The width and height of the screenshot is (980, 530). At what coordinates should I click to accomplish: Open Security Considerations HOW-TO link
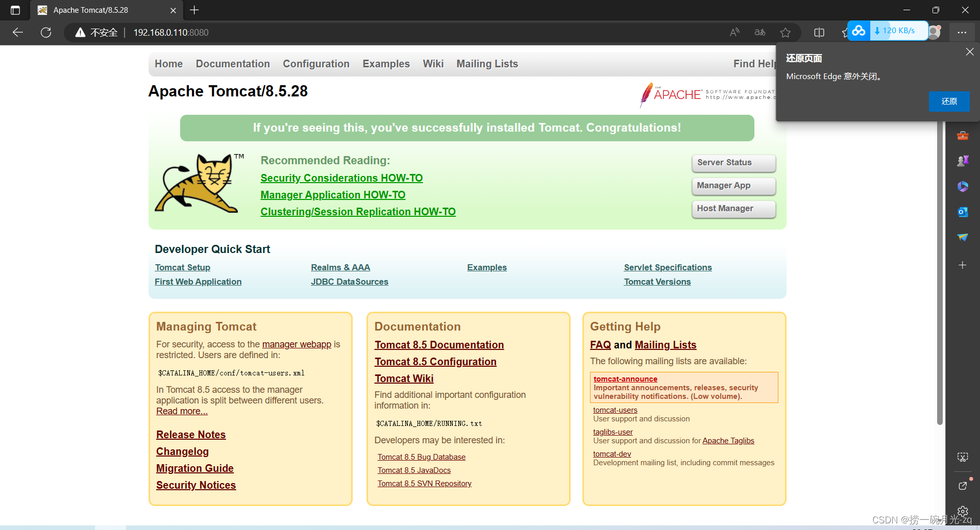(x=341, y=178)
